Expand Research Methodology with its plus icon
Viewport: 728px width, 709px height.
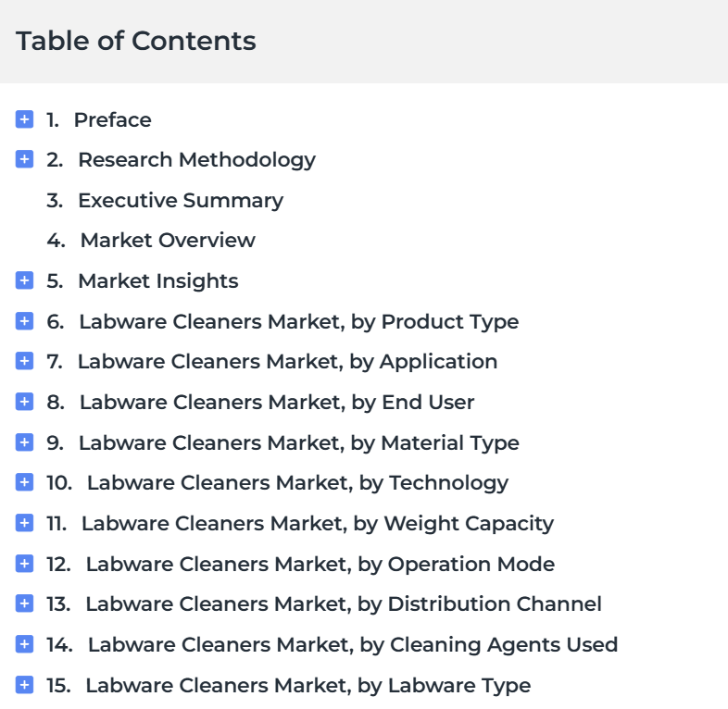pyautogui.click(x=25, y=159)
